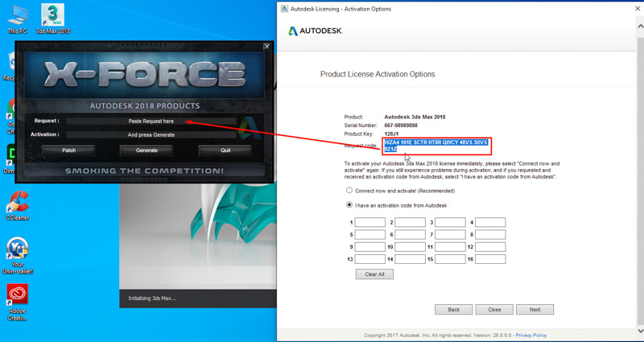Click the Clear All button
The image size is (644, 342).
(374, 274)
